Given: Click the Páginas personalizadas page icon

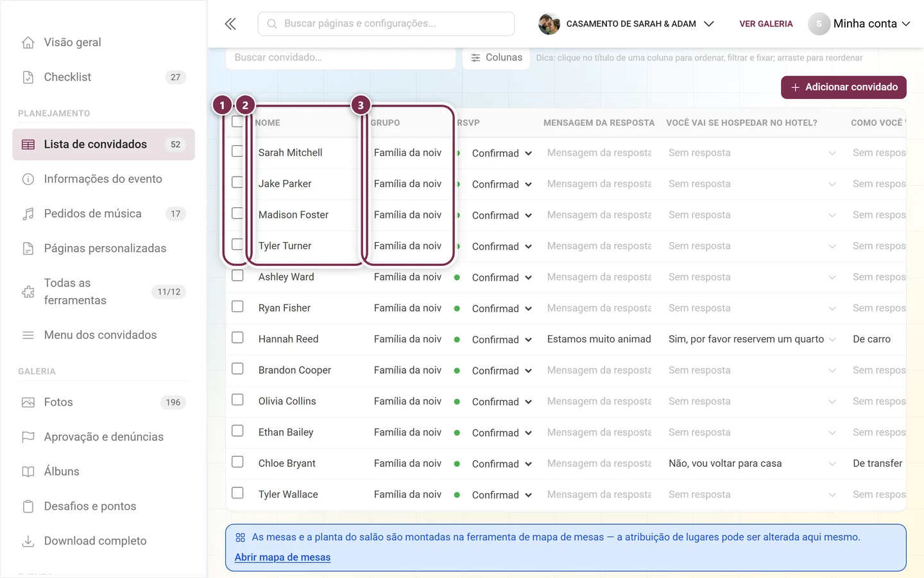Looking at the screenshot, I should [28, 249].
